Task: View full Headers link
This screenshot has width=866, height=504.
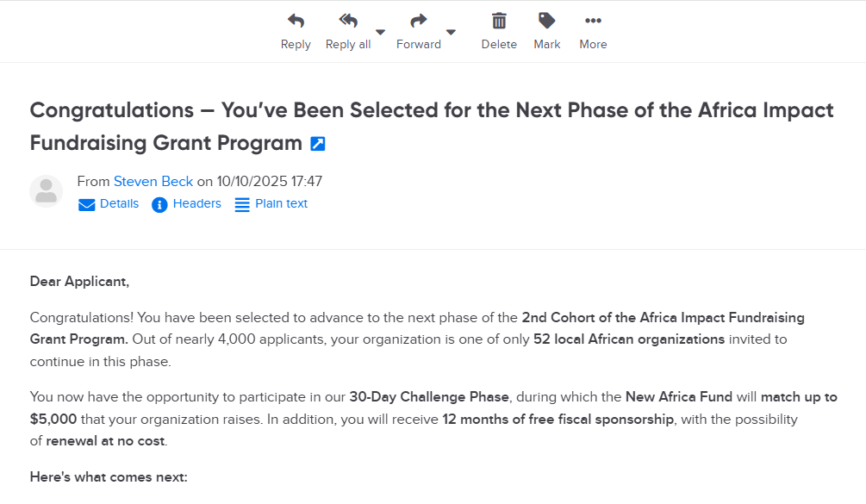Action: click(x=196, y=203)
